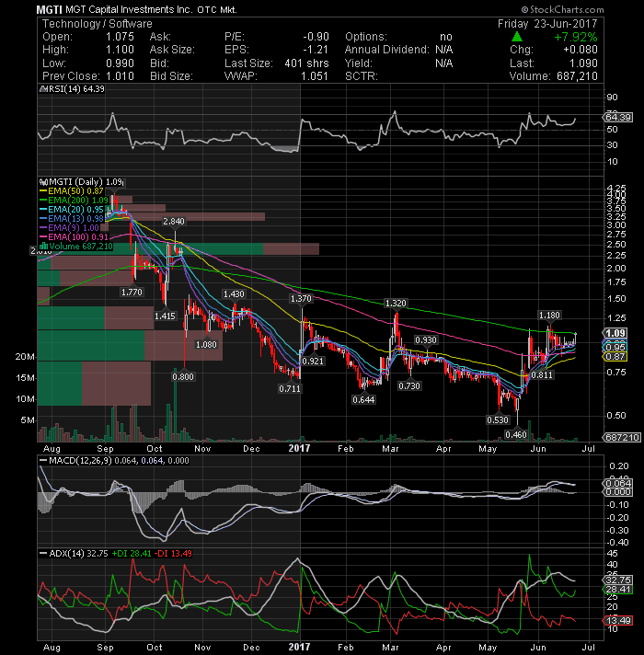Click the 1.415 price low annotation
644x655 pixels.
(x=165, y=316)
